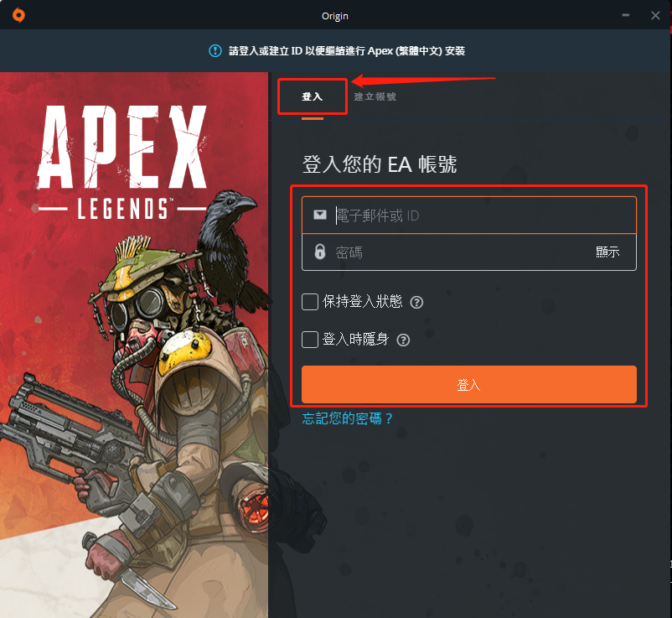The image size is (672, 618).
Task: Click the 登入您的 EA 帳號 heading
Action: 380,164
